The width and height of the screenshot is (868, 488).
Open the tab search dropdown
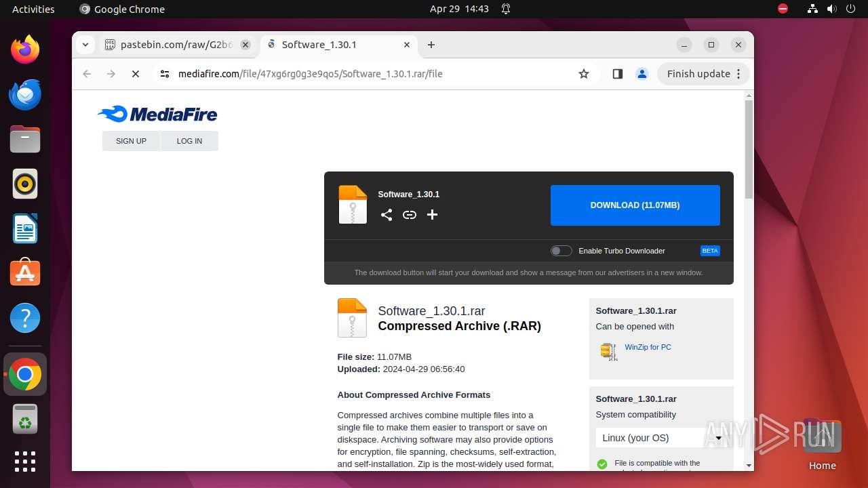(85, 45)
